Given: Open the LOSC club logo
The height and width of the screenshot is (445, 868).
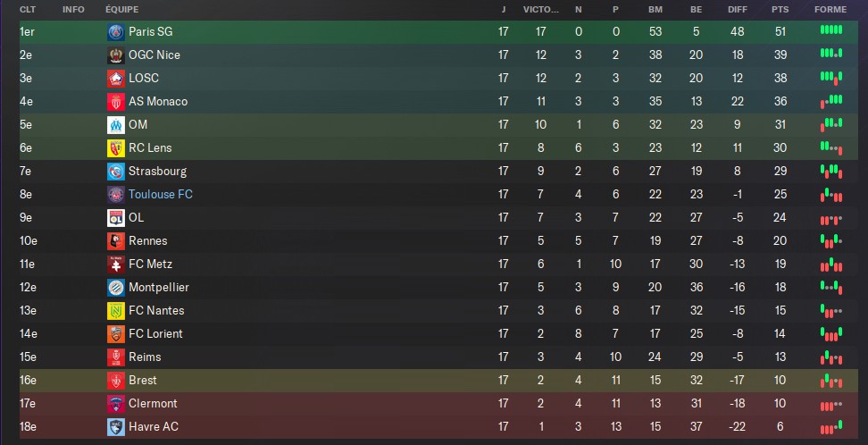Looking at the screenshot, I should 116,79.
